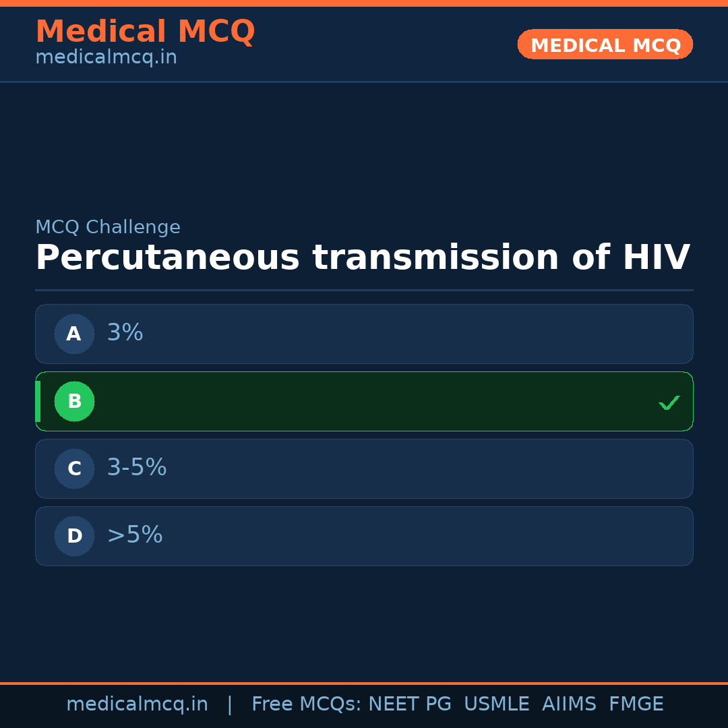The width and height of the screenshot is (728, 728).
Task: Open the medicalmcq.in link in header
Action: click(106, 58)
